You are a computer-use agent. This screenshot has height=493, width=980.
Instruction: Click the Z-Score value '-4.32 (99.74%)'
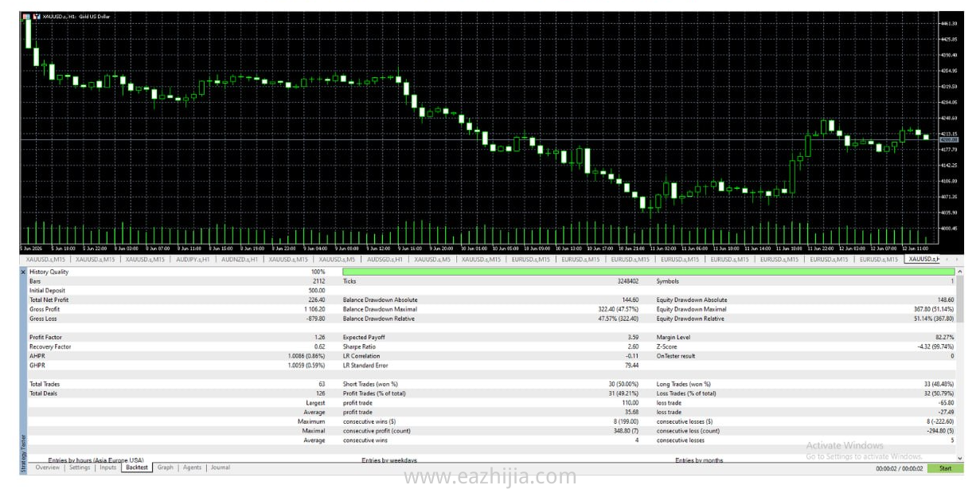point(935,347)
